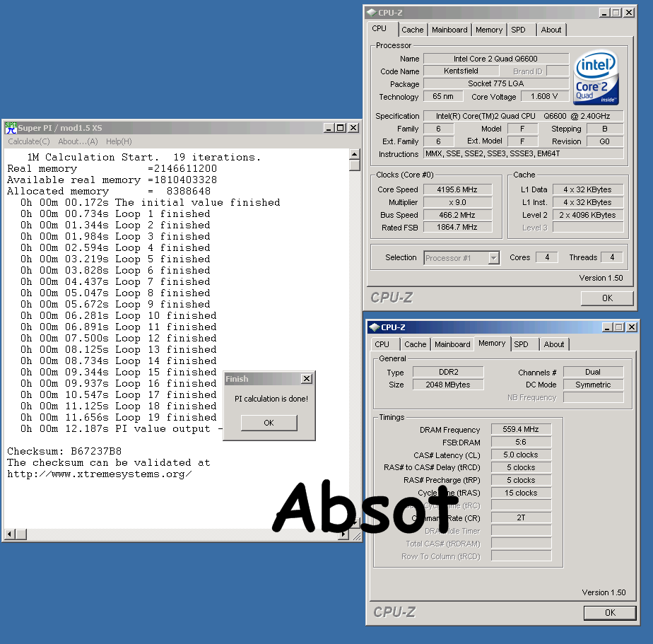This screenshot has width=653, height=644.
Task: Click the Instructions field MMX, SSE list
Action: click(524, 153)
